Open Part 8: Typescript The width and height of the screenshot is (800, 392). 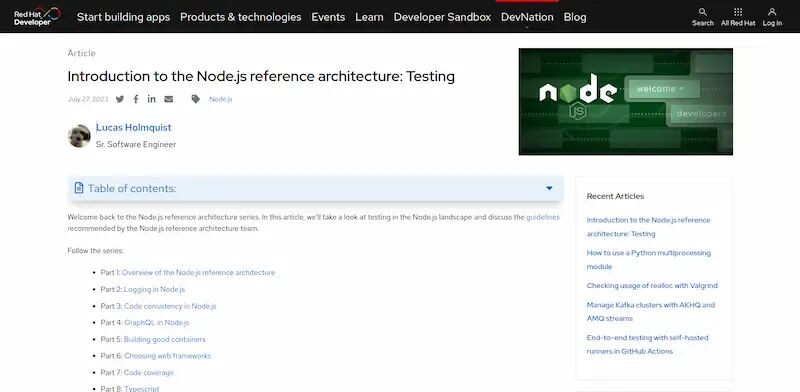pos(141,388)
